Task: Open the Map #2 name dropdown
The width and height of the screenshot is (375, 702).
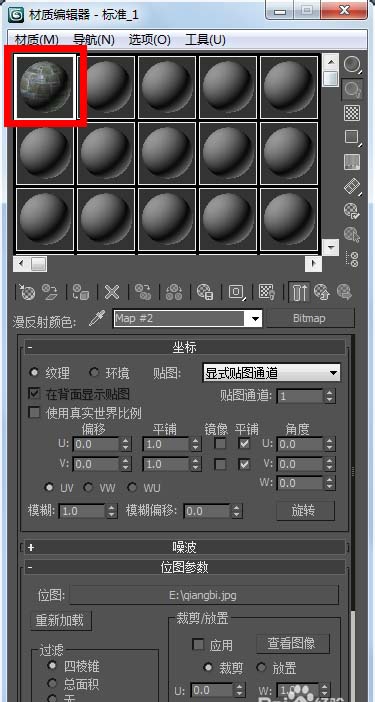Action: click(256, 319)
